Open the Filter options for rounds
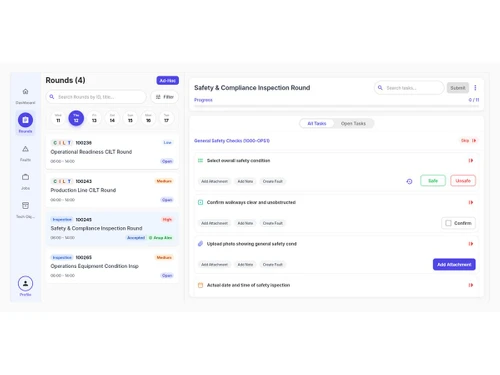Viewport: 500px width, 375px height. (165, 97)
